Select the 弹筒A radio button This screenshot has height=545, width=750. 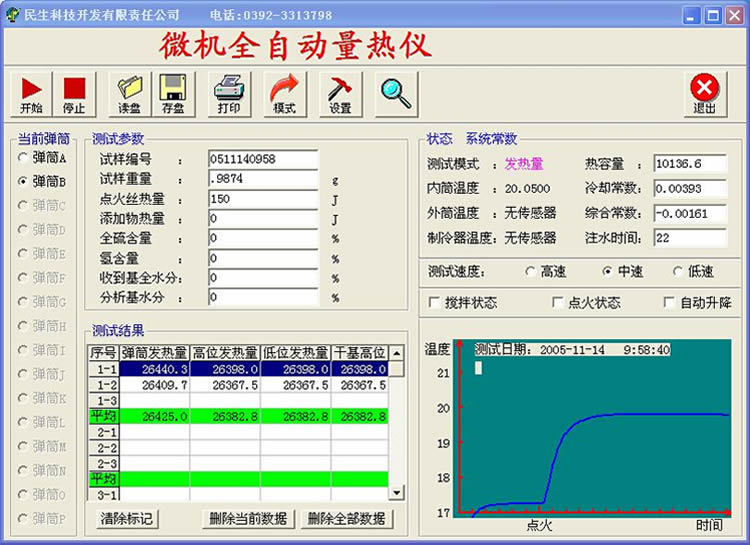pos(22,157)
